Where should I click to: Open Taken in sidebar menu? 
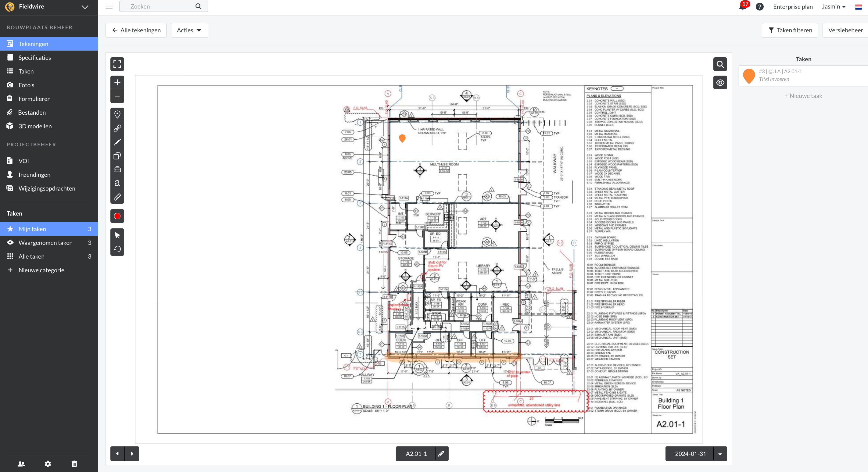[49, 71]
